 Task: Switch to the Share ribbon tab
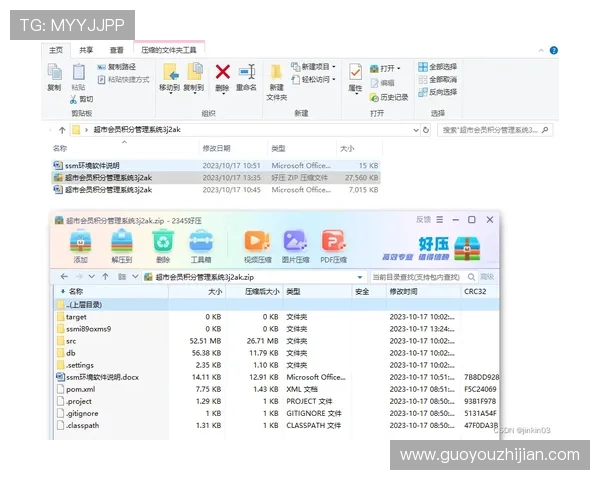click(x=86, y=50)
